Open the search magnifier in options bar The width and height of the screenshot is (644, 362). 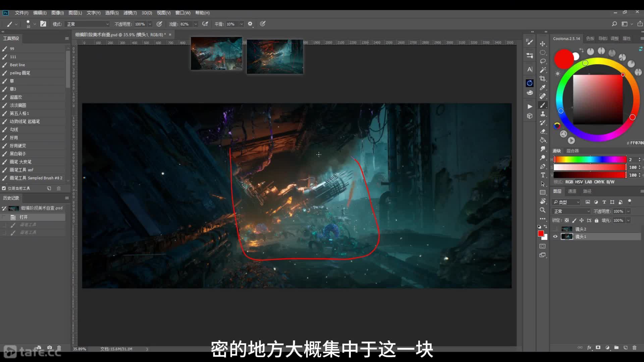[x=614, y=24]
